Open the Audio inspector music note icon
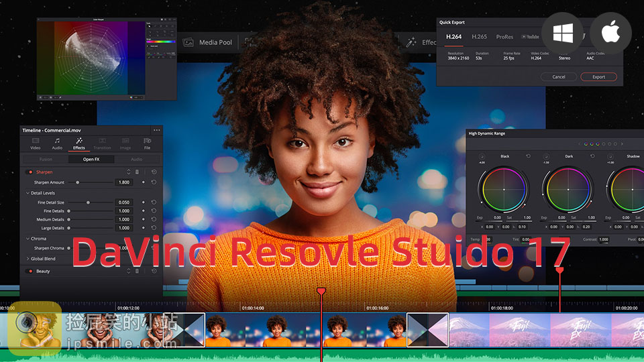The height and width of the screenshot is (362, 644). (57, 141)
